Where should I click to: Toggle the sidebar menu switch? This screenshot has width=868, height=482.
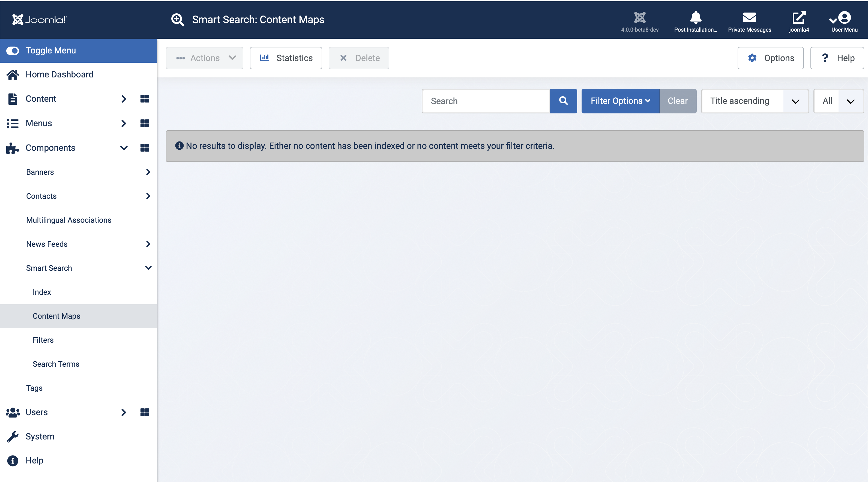[13, 50]
